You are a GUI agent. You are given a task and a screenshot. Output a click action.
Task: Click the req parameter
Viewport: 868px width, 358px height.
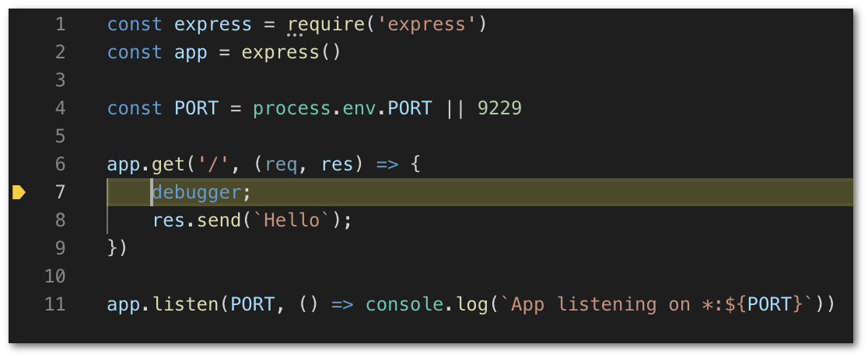281,165
